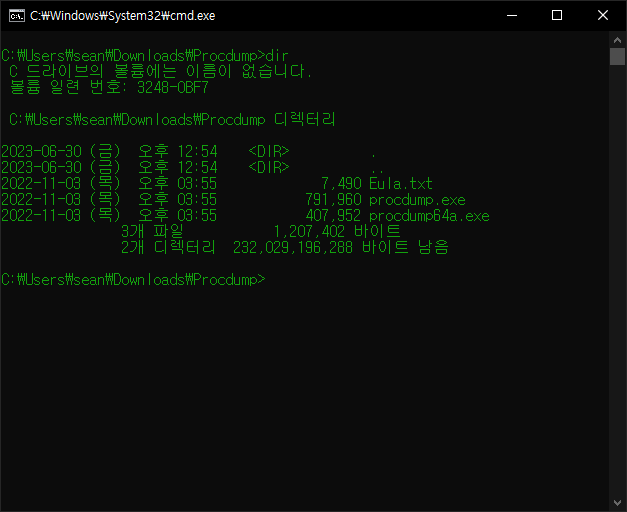This screenshot has width=627, height=512.
Task: Click the scrollbar down arrow
Action: [x=617, y=503]
